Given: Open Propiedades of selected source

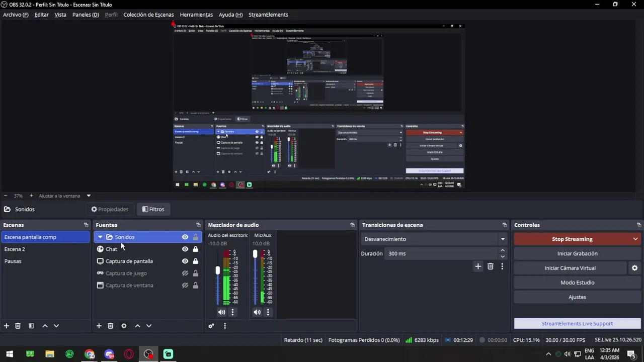Looking at the screenshot, I should (x=110, y=209).
